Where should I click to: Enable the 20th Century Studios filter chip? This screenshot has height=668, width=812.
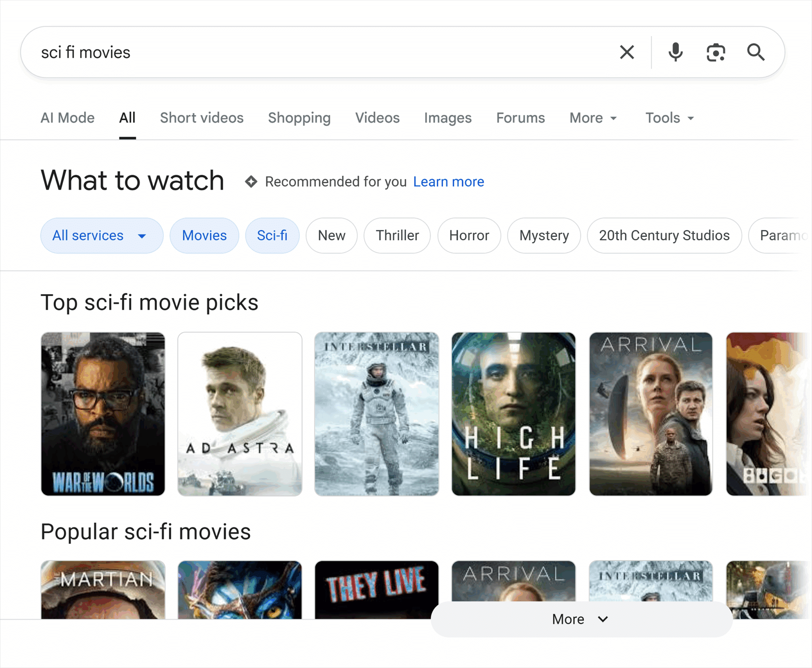[x=664, y=236]
